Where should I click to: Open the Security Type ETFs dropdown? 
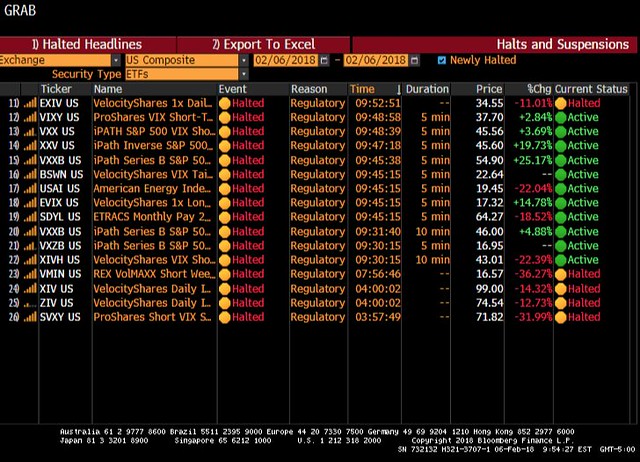[244, 74]
